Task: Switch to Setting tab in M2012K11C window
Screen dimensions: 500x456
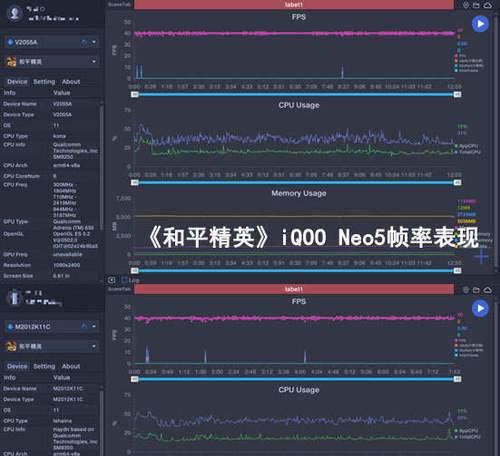Action: [44, 366]
